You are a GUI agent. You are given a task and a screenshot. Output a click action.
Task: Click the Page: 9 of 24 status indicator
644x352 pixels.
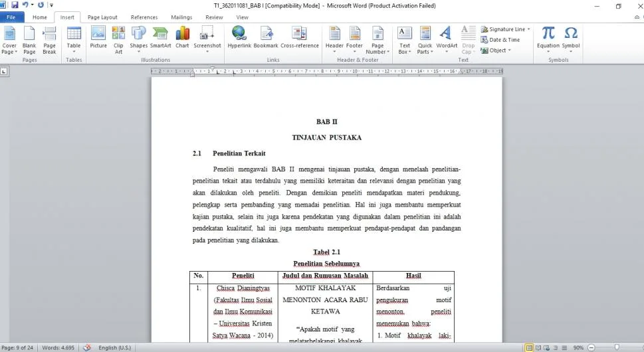[x=18, y=347]
